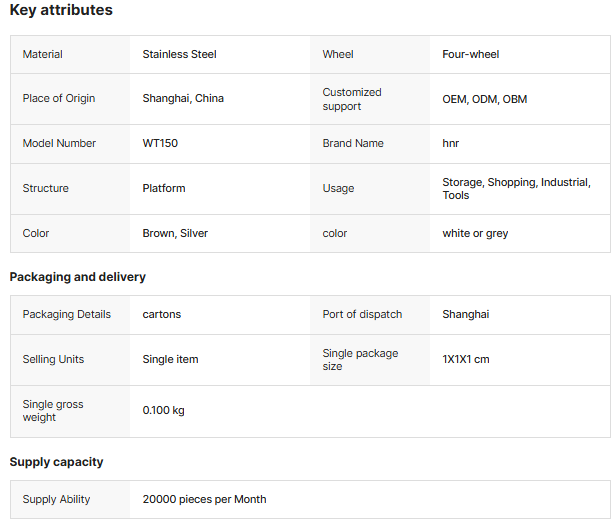Click the Shanghai port of dispatch value
Image resolution: width=616 pixels, height=523 pixels.
pos(466,314)
